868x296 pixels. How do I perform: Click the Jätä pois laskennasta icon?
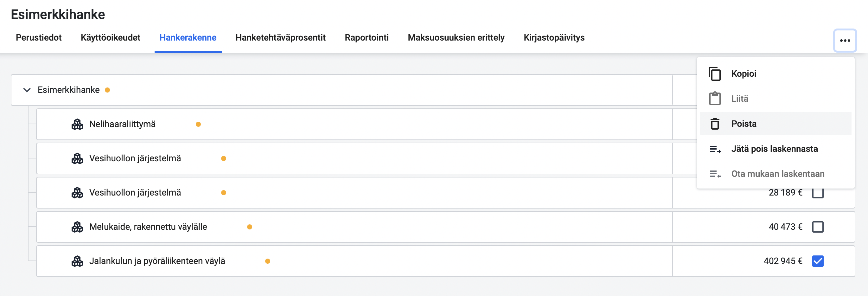(x=715, y=149)
